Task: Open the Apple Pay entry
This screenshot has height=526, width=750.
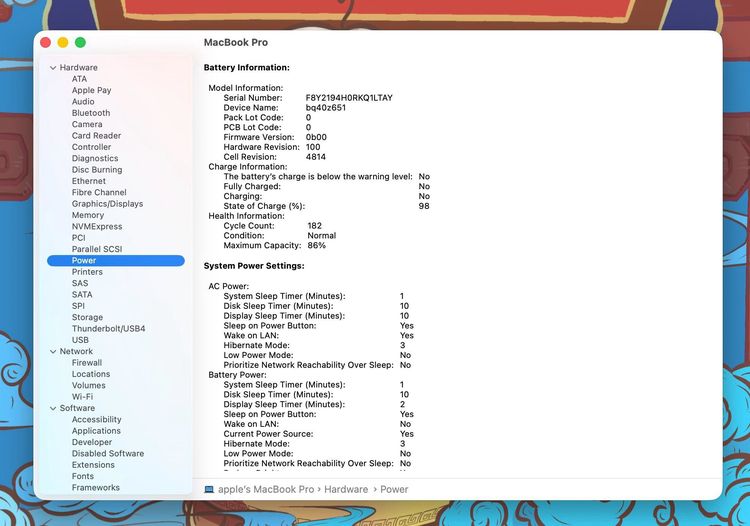Action: pos(91,90)
